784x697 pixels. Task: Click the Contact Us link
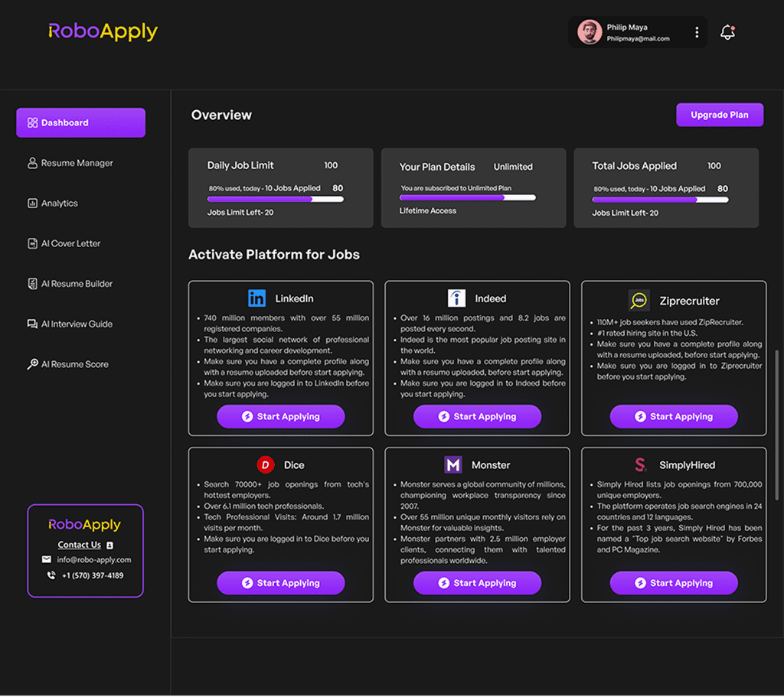point(80,545)
